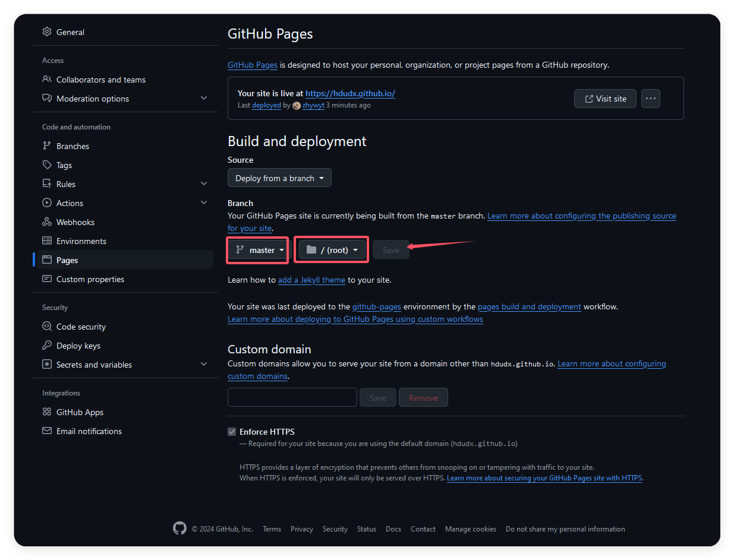Click the Email notifications envelope icon
The height and width of the screenshot is (560, 734).
(47, 431)
